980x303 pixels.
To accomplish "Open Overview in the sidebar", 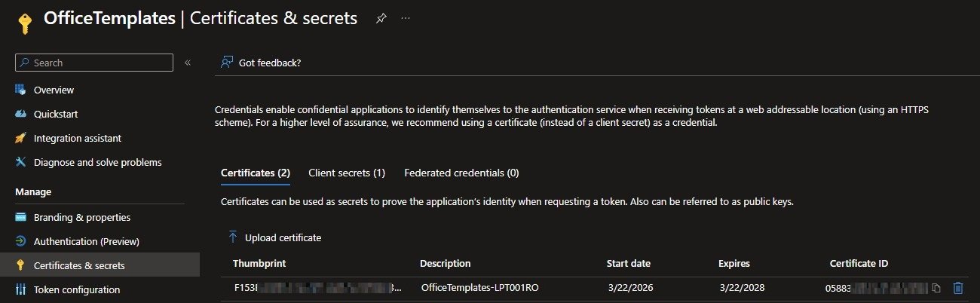I will point(54,90).
